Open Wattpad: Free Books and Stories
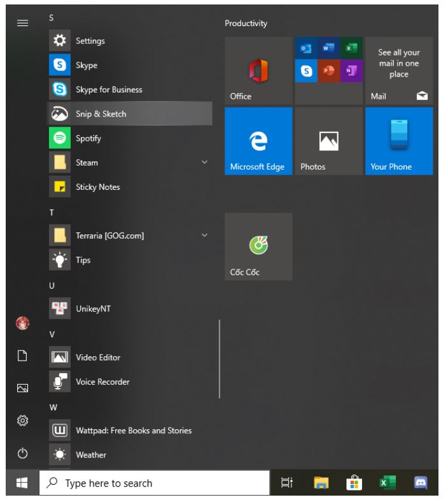The width and height of the screenshot is (448, 502). (x=130, y=430)
